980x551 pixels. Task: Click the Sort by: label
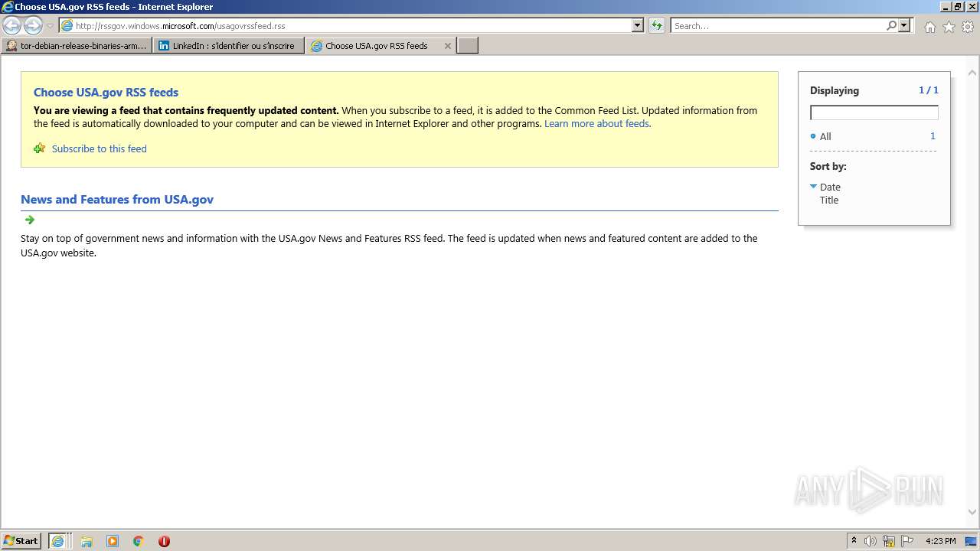828,166
